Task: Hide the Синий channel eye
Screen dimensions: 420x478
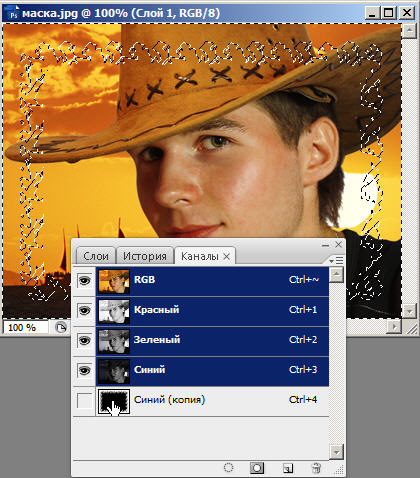Action: click(84, 370)
